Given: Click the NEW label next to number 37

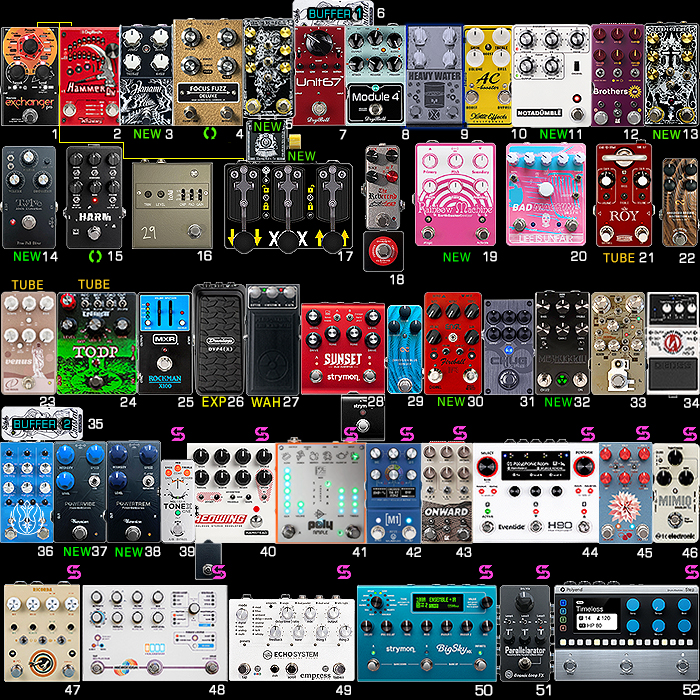Looking at the screenshot, I should (77, 551).
